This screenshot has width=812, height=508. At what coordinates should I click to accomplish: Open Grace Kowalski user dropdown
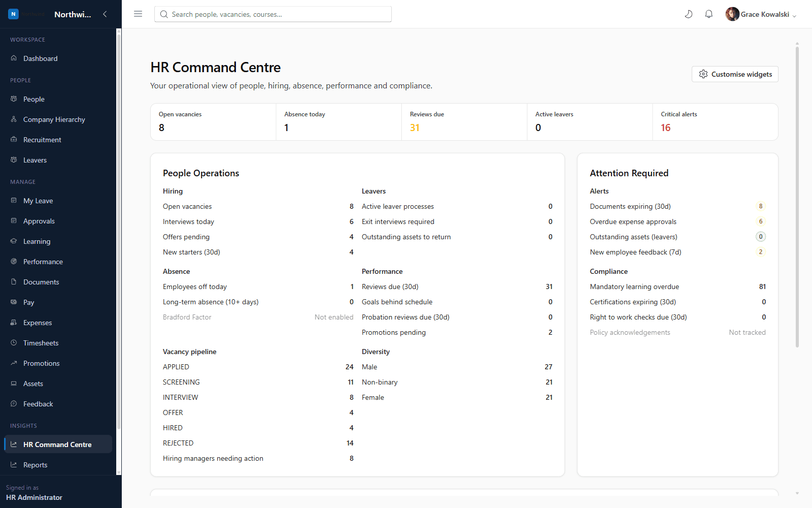coord(761,14)
